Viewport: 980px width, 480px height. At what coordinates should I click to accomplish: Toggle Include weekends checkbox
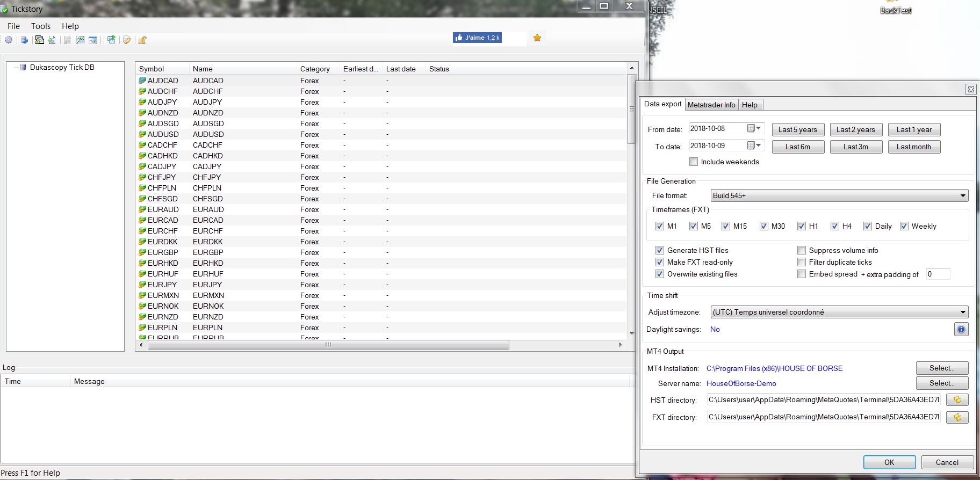coord(694,162)
